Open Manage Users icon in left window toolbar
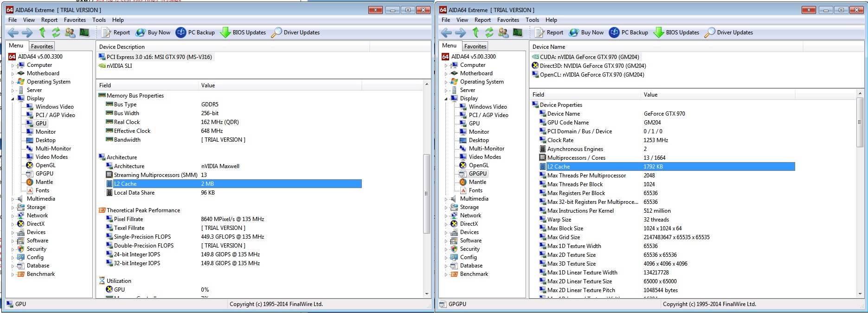868x313 pixels. click(70, 33)
